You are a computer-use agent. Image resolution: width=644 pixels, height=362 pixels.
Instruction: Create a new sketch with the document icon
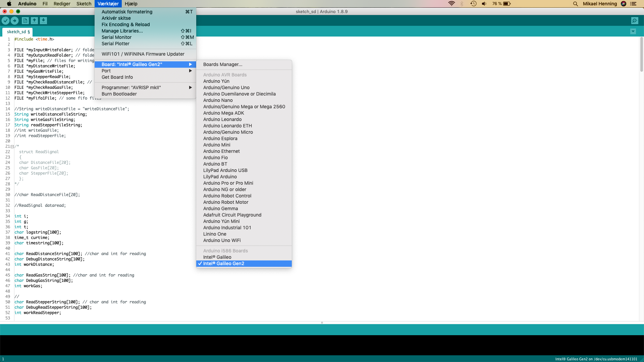coord(25,21)
